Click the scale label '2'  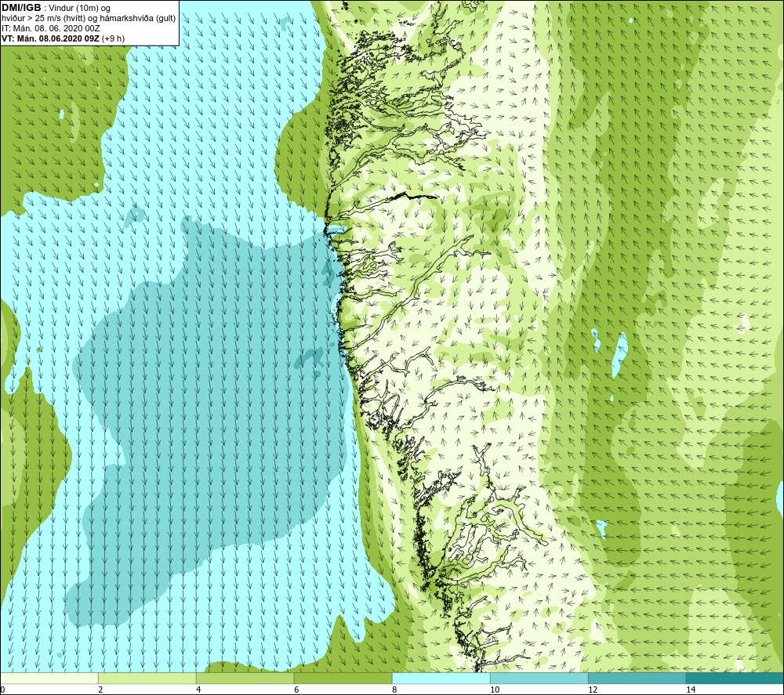pos(100,690)
